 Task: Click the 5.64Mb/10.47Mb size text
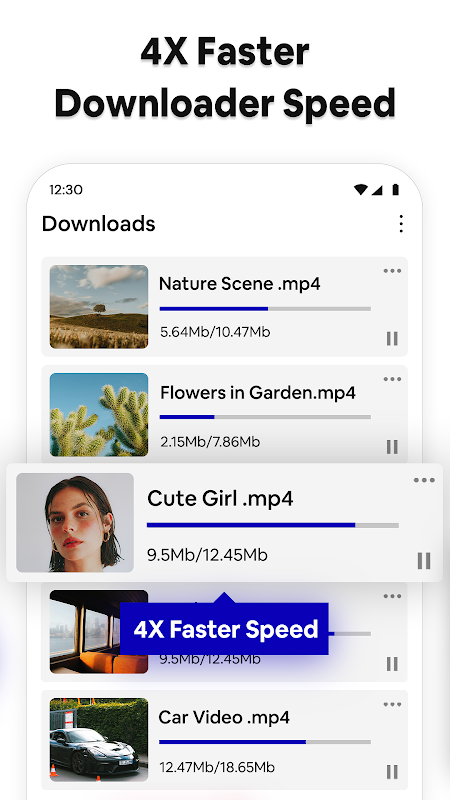[x=215, y=332]
